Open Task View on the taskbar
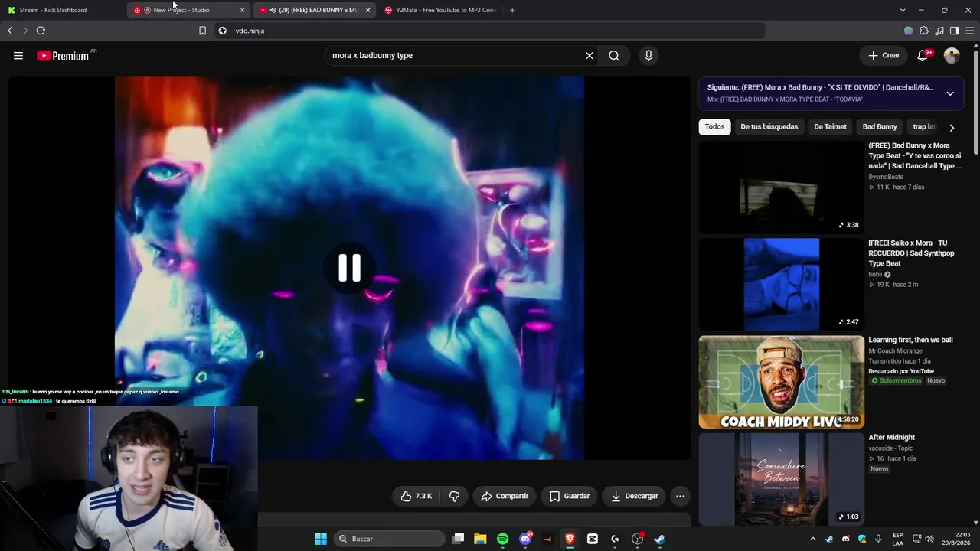This screenshot has width=980, height=551. click(x=458, y=539)
